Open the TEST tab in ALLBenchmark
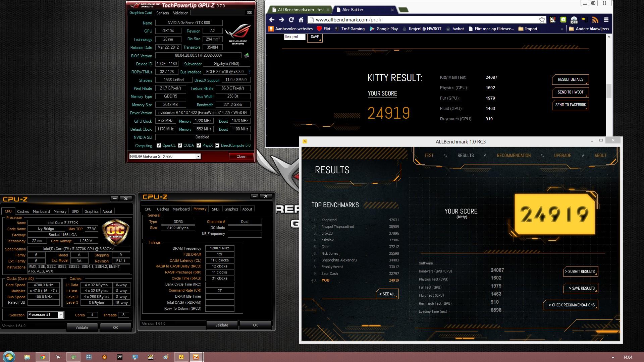 pos(429,156)
